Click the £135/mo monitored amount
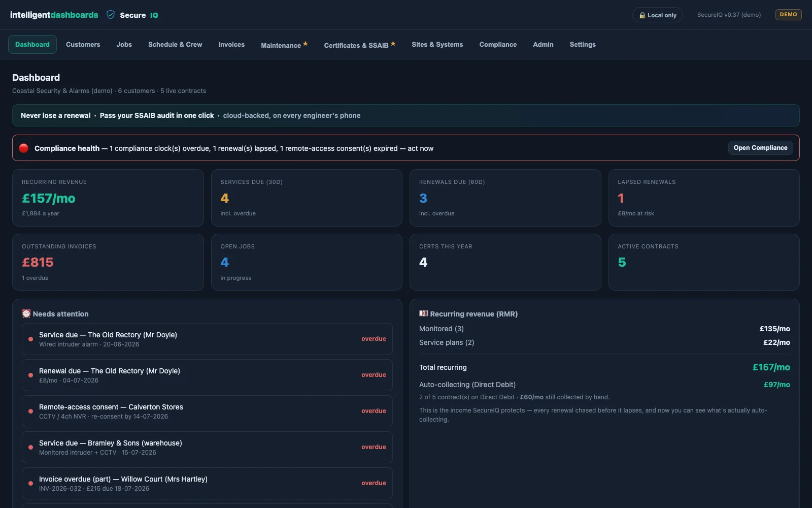Image resolution: width=812 pixels, height=508 pixels. click(774, 329)
